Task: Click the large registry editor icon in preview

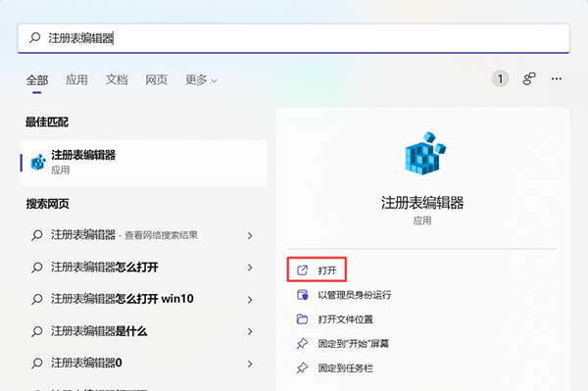Action: point(425,153)
